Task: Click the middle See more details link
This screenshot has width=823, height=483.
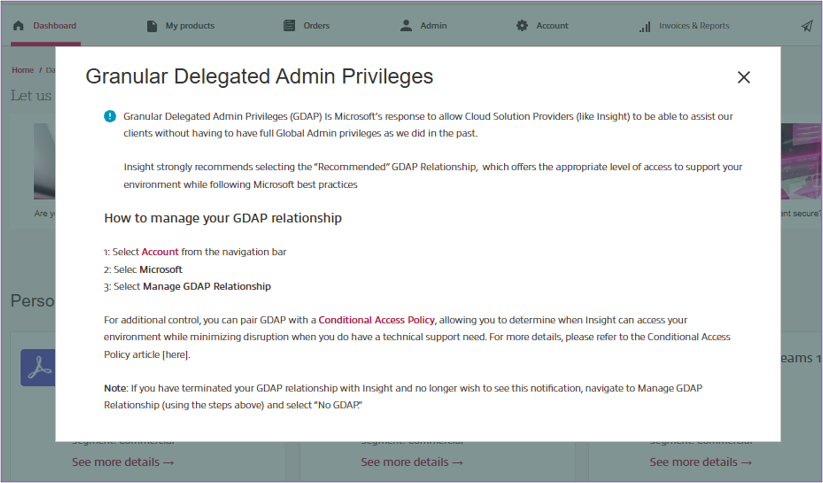Action: [x=412, y=463]
